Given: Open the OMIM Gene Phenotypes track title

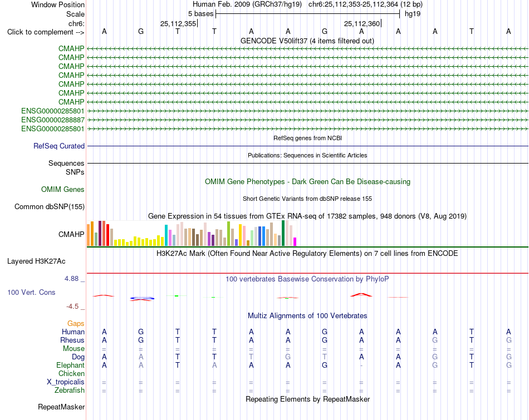Looking at the screenshot, I should pyautogui.click(x=307, y=182).
